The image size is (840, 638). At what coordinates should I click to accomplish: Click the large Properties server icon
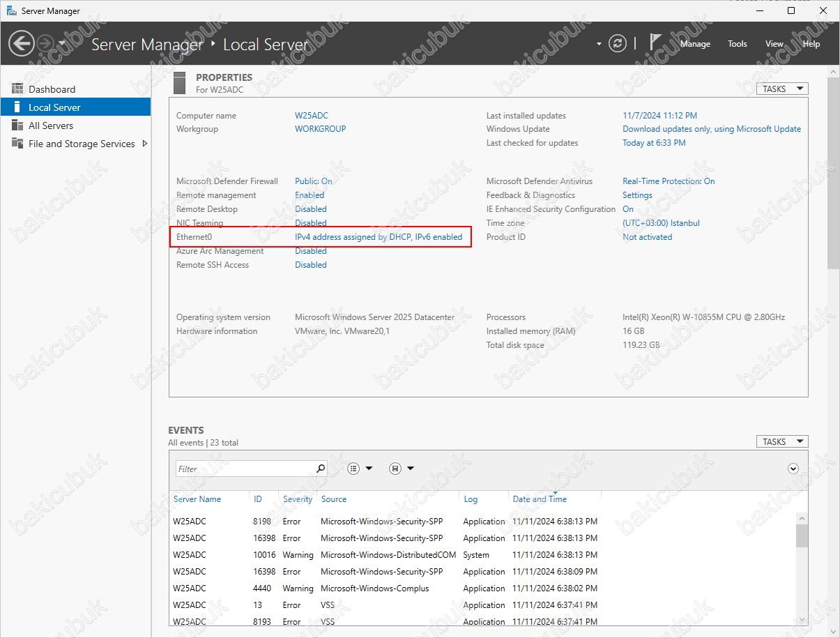180,82
